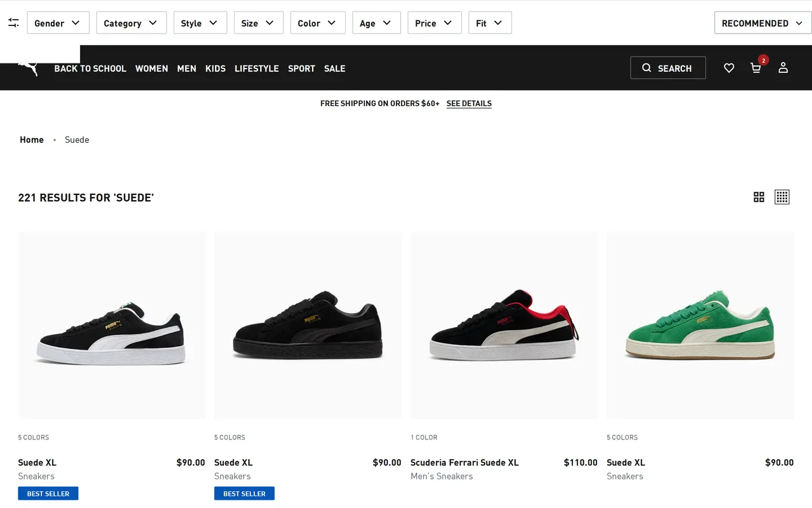Switch to two-column large grid view
This screenshot has height=508, width=812.
pyautogui.click(x=759, y=197)
